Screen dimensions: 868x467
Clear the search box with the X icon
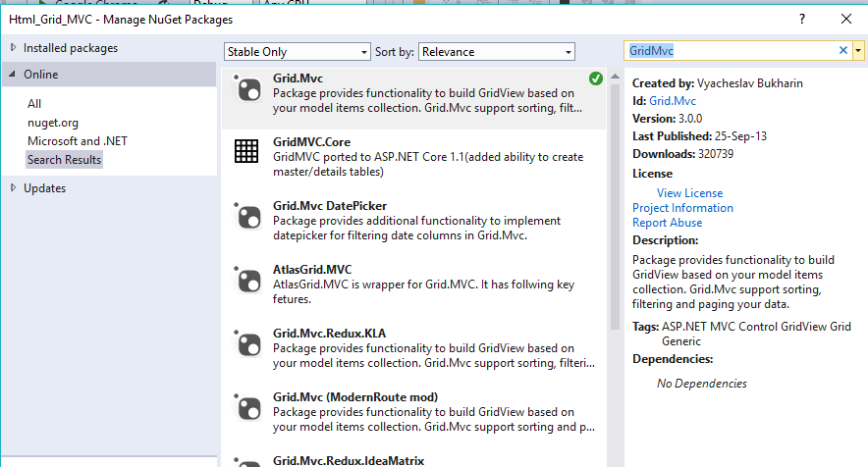(843, 50)
